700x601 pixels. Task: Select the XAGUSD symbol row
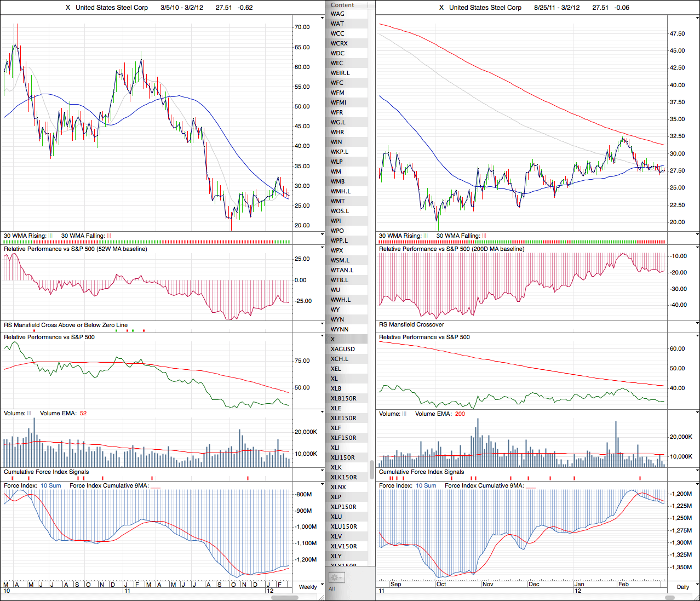(x=342, y=349)
